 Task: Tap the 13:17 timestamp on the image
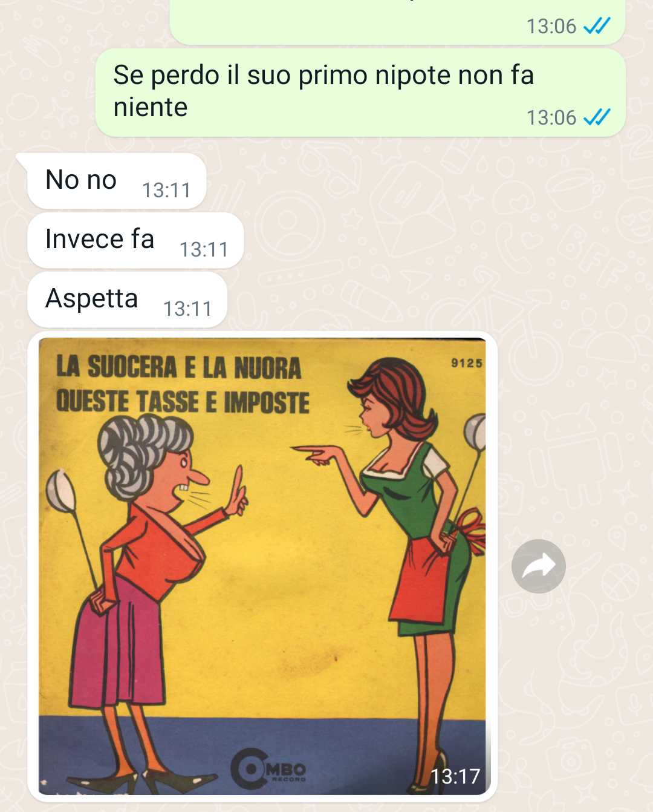455,776
